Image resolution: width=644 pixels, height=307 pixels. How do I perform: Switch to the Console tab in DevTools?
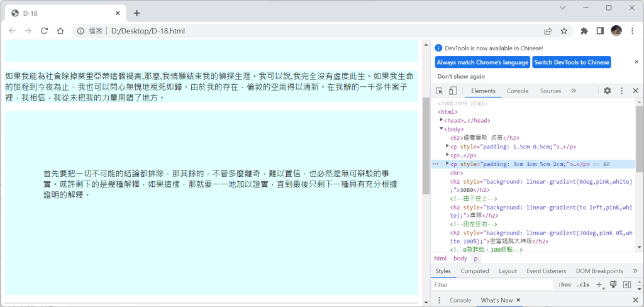pyautogui.click(x=518, y=91)
